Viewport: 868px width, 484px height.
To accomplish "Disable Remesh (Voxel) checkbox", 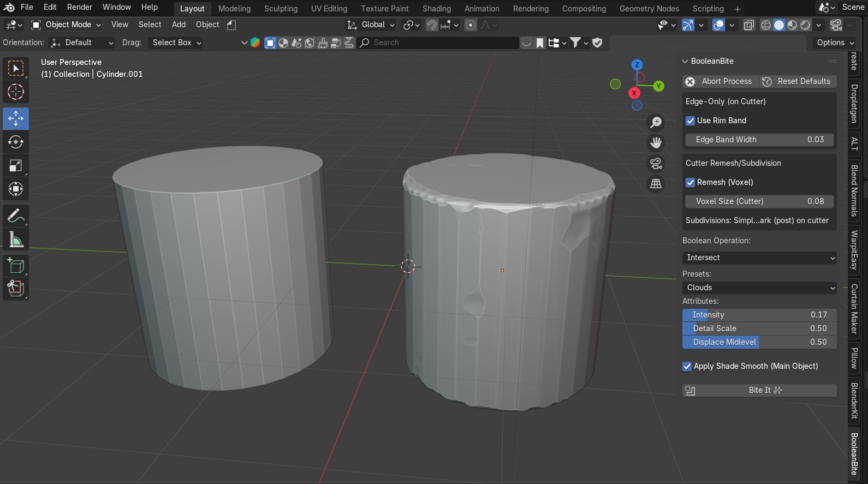I will pos(691,182).
